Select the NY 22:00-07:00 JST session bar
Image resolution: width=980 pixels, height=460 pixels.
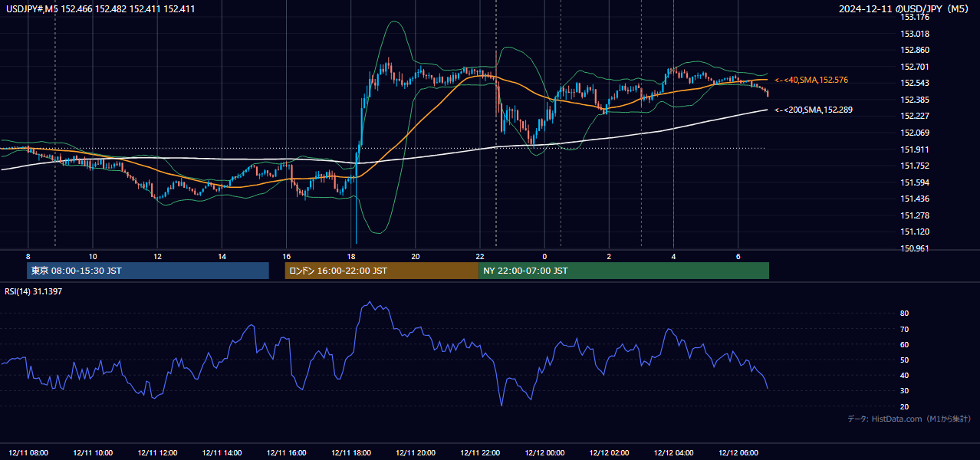pos(623,271)
